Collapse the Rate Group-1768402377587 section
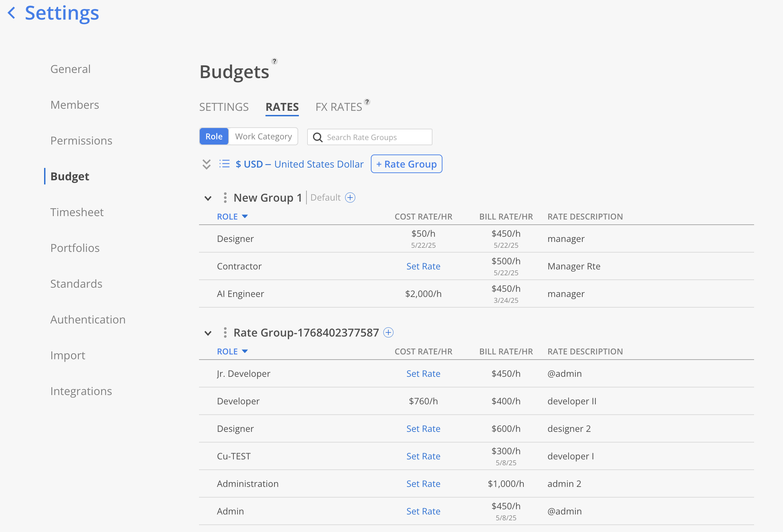This screenshot has width=783, height=532. (208, 333)
